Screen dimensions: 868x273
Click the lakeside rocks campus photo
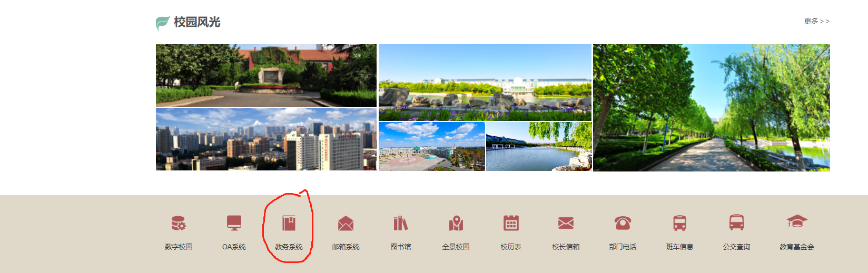coord(485,83)
